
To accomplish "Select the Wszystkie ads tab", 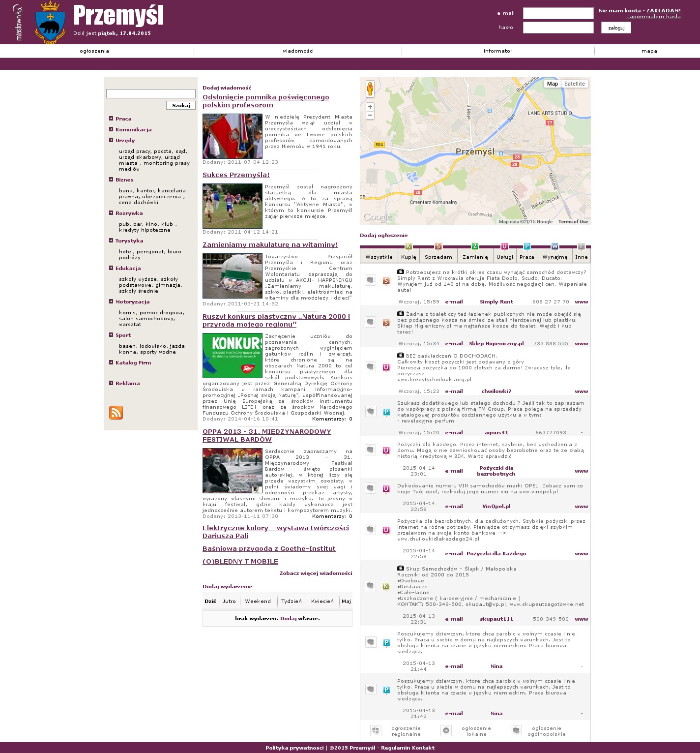I will click(379, 257).
